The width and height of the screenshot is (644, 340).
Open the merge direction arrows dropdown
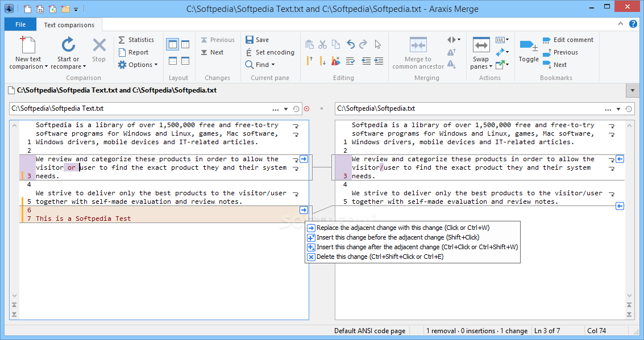pos(454,40)
